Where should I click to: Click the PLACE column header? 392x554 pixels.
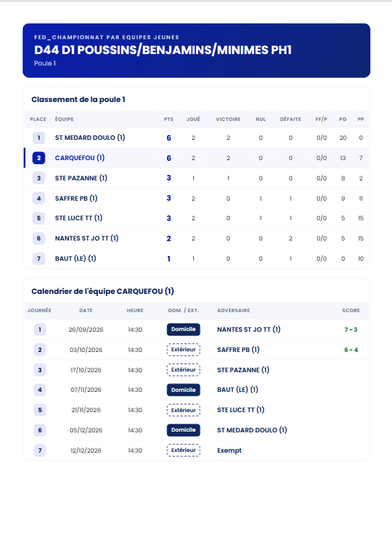click(x=38, y=119)
